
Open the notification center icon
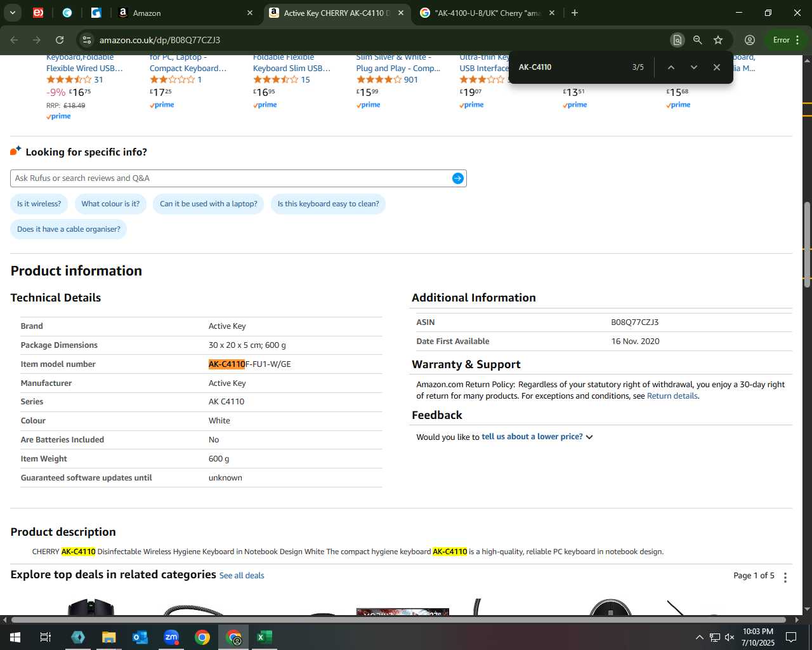(791, 637)
